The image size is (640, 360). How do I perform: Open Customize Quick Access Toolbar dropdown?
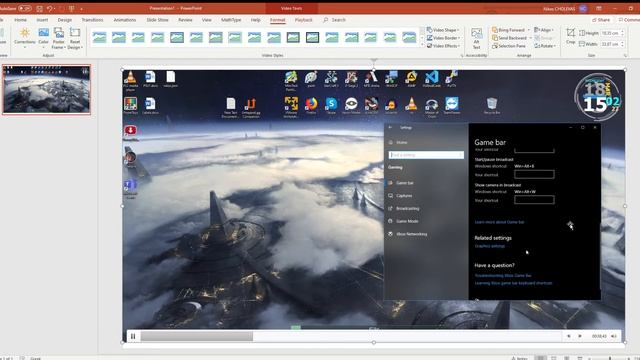[81, 9]
